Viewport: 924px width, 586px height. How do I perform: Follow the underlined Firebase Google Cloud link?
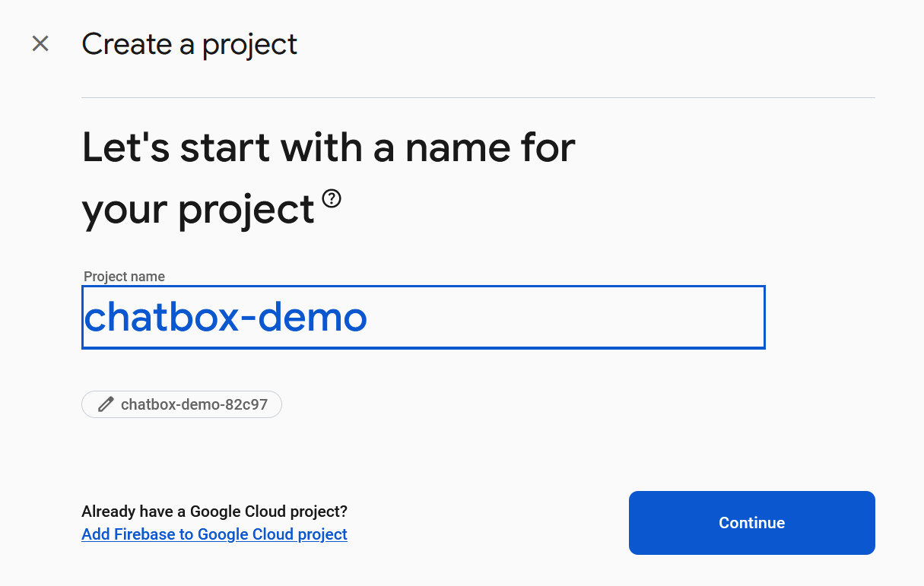coord(214,534)
